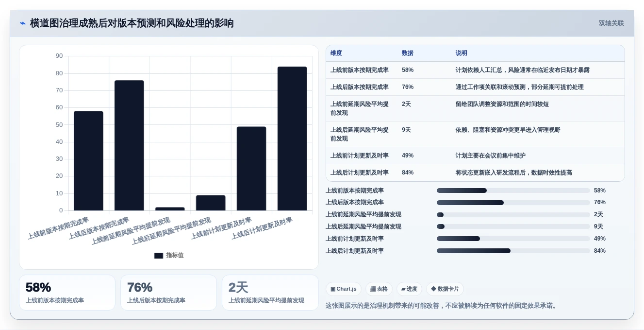Click the blue lightning icon beside the title
The width and height of the screenshot is (644, 330).
(23, 23)
